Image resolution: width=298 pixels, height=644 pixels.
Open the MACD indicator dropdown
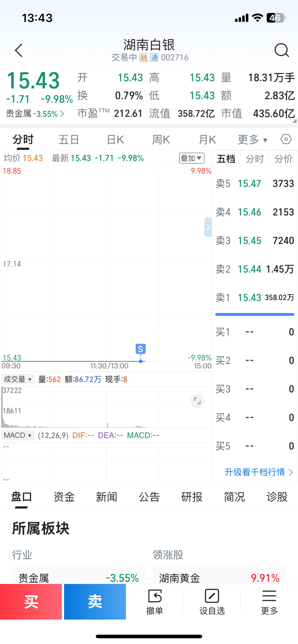point(18,435)
